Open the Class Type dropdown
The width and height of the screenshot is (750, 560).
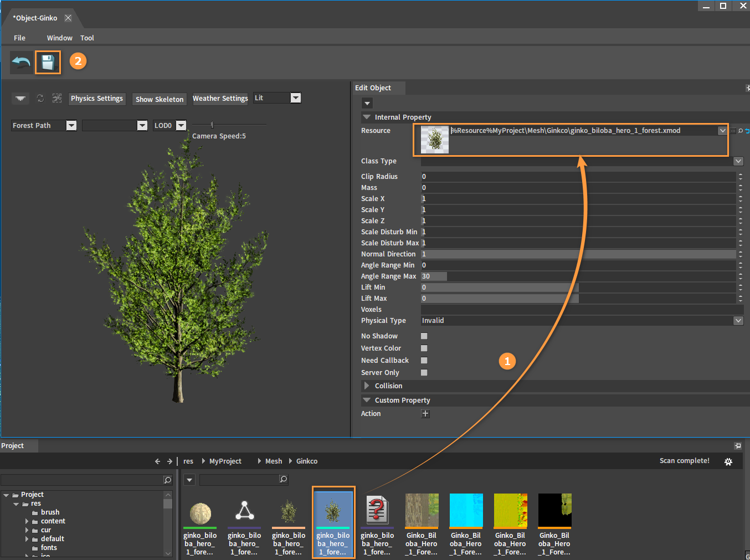[x=738, y=161]
